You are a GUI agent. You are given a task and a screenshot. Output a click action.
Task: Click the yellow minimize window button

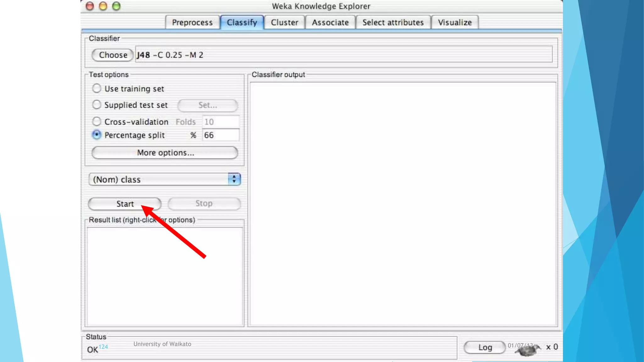point(103,6)
